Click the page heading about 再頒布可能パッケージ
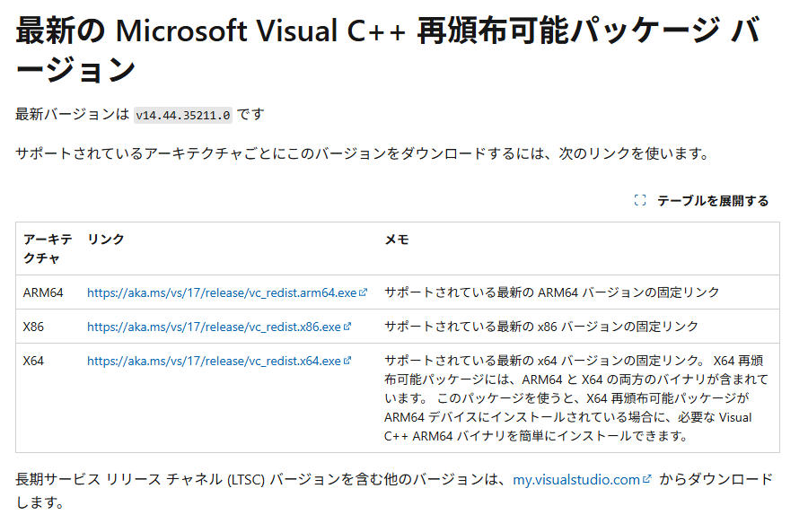Image resolution: width=808 pixels, height=532 pixels. pos(388,48)
